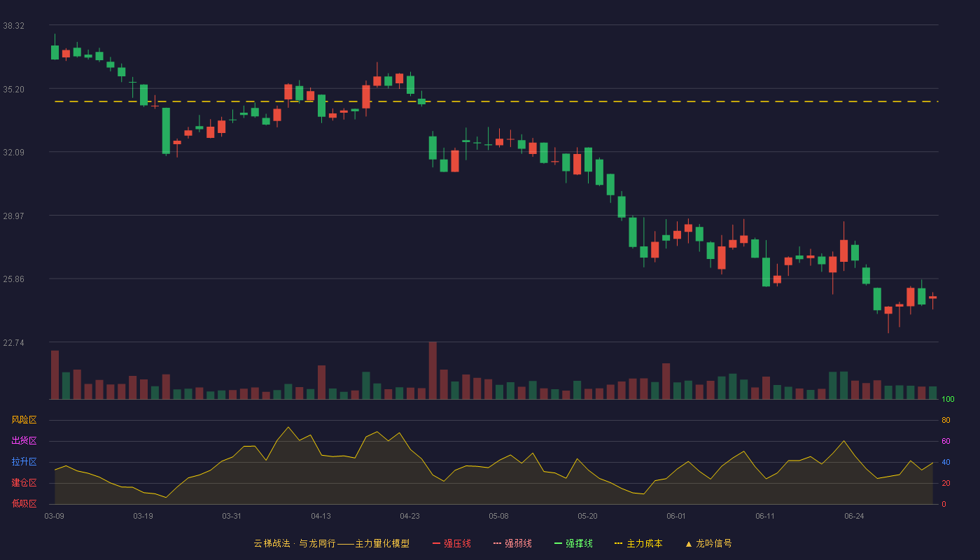Click the pink dashed 强弱线 legend marker
980x560 pixels.
pyautogui.click(x=497, y=543)
